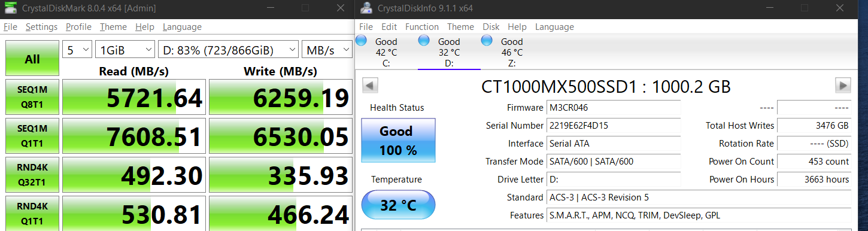Open the test count dropdown showing 5
Viewport: 868px width, 231px height.
tap(77, 50)
